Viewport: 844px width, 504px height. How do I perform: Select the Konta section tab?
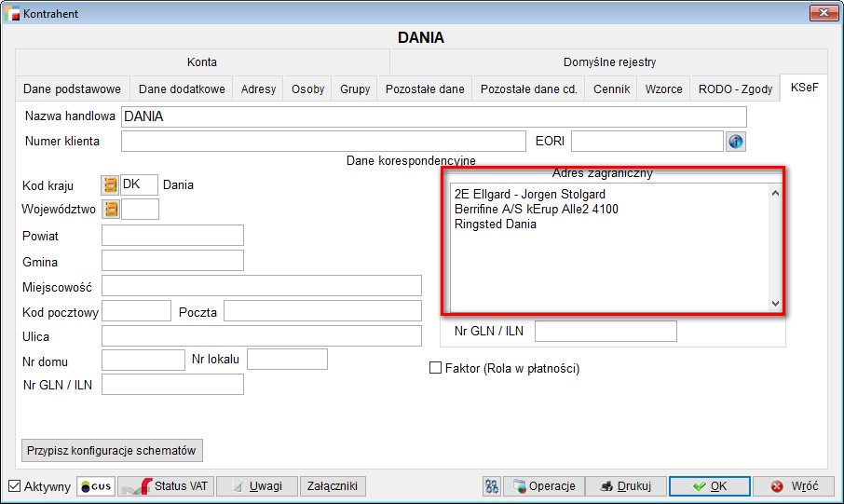pyautogui.click(x=201, y=62)
